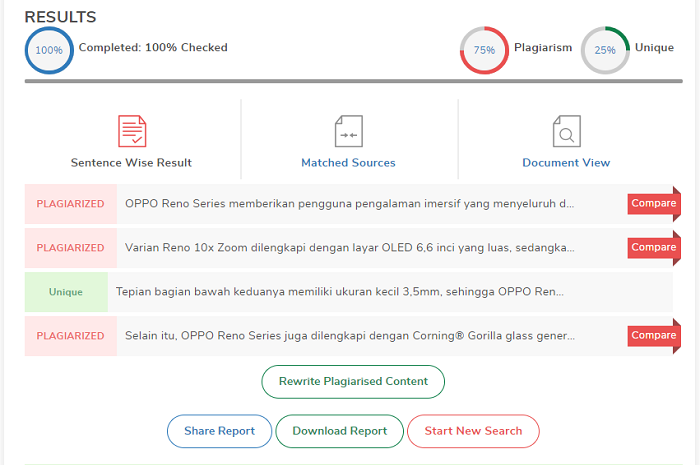Select the sentence 'OPPO Reno Series memberikan pengguna'

350,203
